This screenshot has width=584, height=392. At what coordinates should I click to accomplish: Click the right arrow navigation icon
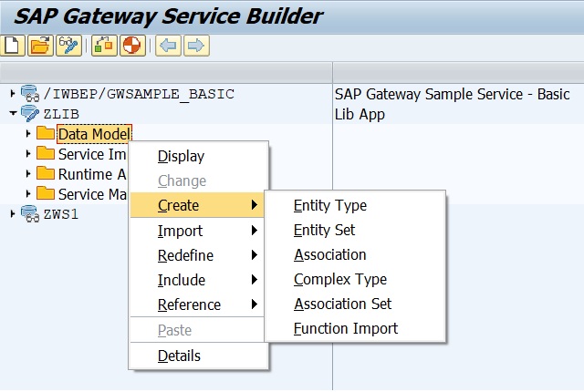point(196,46)
